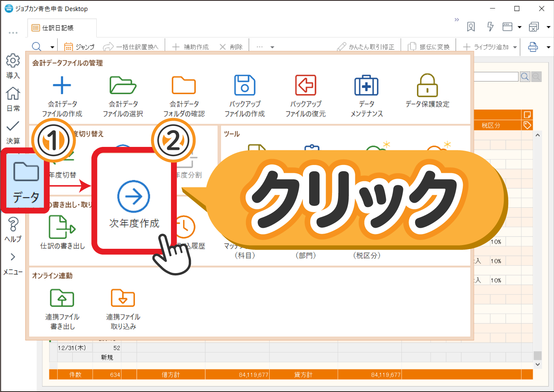Open 決算 checkmark in sidebar
The image size is (554, 392).
[13, 132]
